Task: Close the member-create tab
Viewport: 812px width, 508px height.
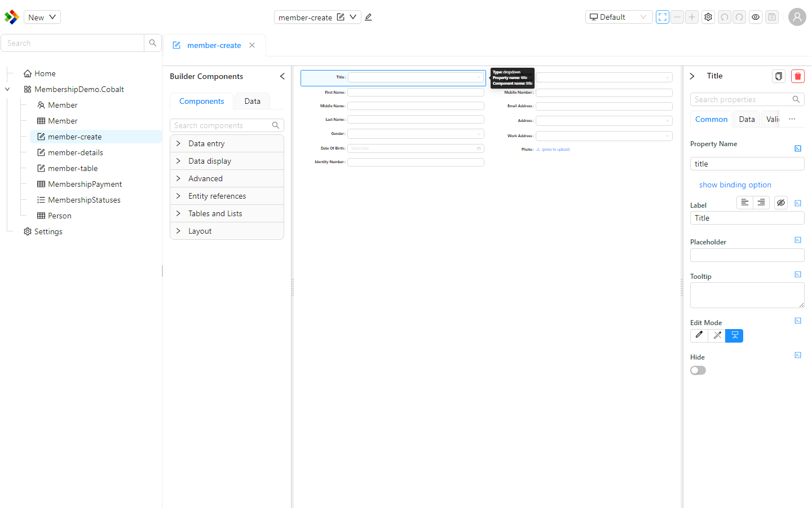Action: click(x=252, y=45)
